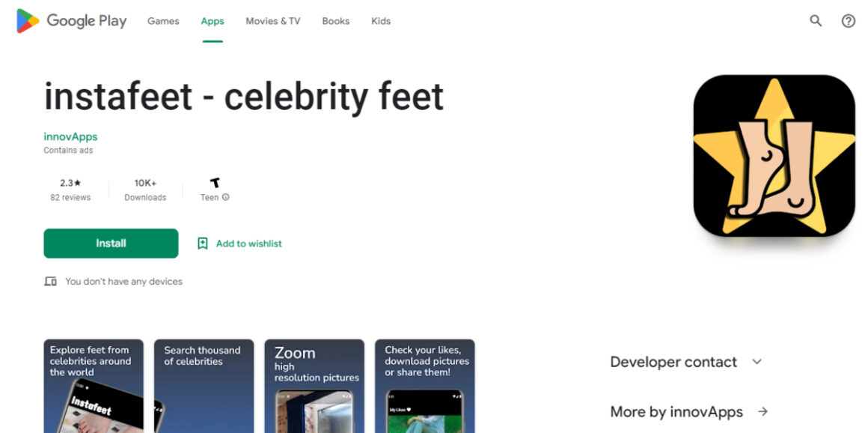Click the device availability icon
The image size is (868, 433).
(50, 281)
